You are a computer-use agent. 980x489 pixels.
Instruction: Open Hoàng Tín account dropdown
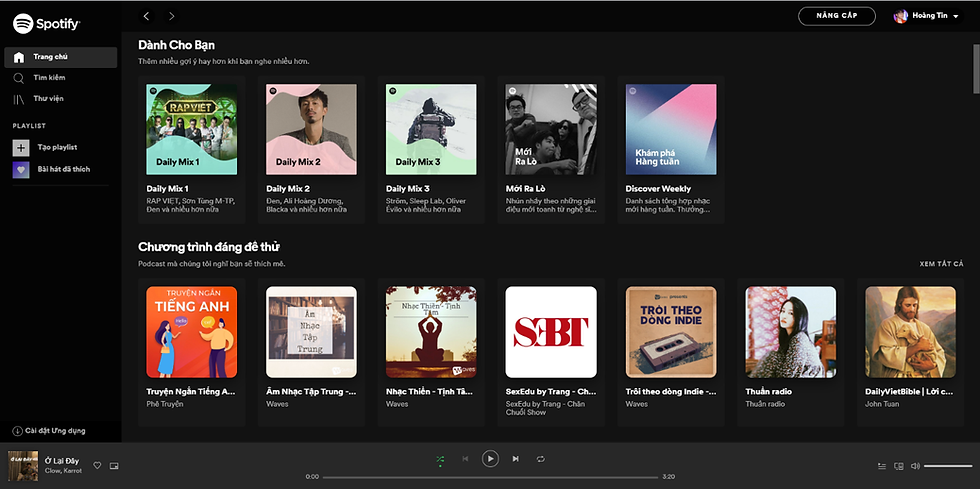(926, 16)
